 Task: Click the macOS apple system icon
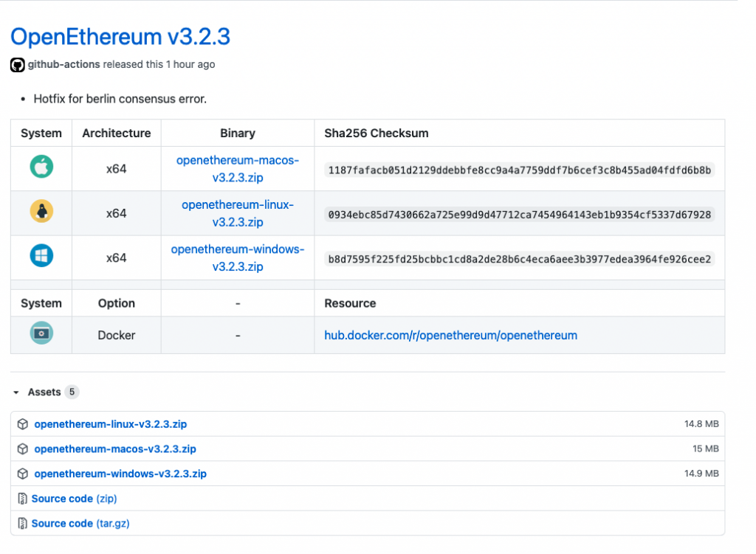[41, 167]
